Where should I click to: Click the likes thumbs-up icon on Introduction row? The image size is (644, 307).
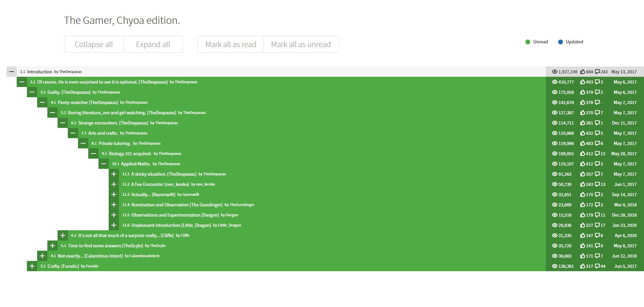[582, 72]
